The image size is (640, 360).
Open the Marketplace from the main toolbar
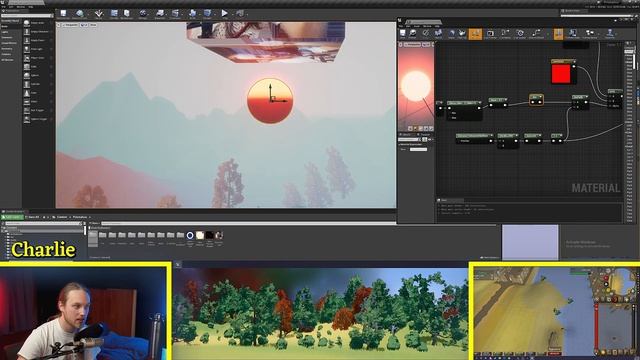(x=127, y=14)
